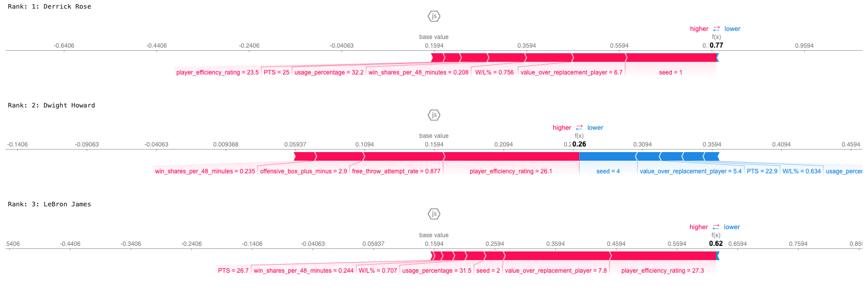The image size is (868, 292).
Task: Click higher/lower swap arrows in Dwight Howard plot
Action: tap(579, 128)
